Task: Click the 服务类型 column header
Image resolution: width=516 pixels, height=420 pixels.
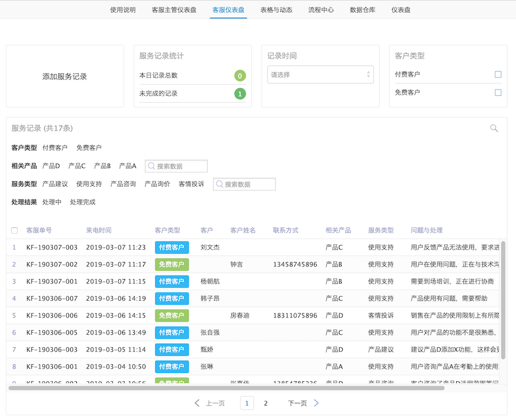Action: [381, 230]
